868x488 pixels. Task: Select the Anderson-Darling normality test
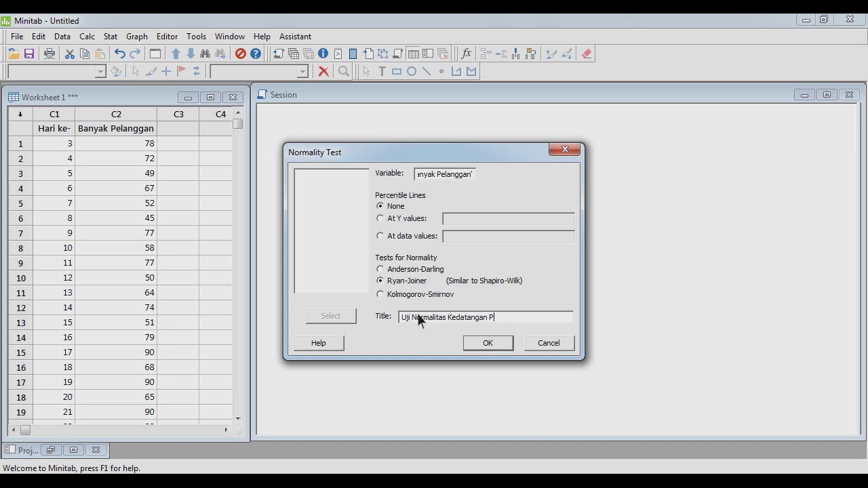380,269
